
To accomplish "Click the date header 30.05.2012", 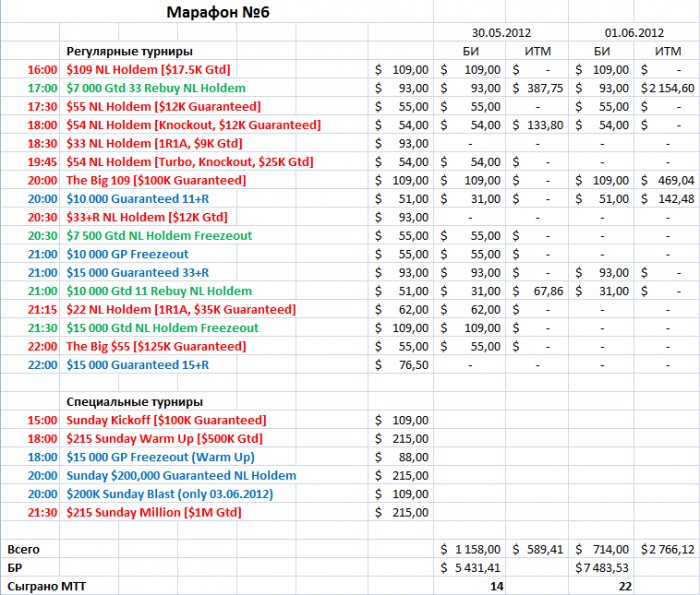I will click(x=501, y=33).
